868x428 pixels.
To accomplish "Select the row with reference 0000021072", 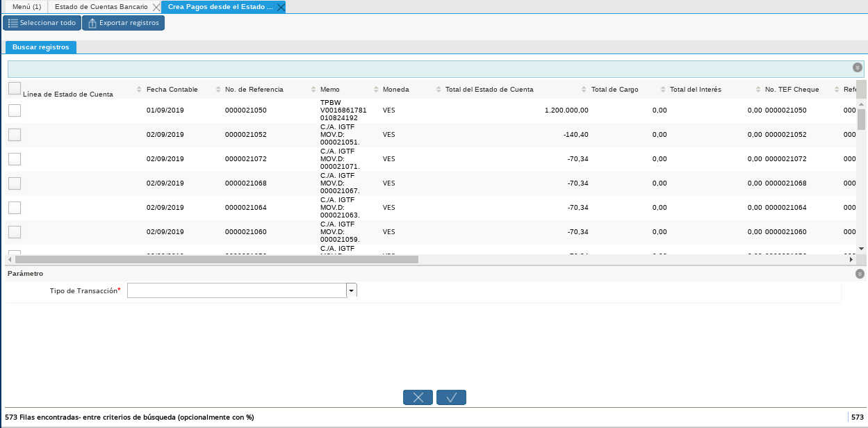I will [14, 159].
